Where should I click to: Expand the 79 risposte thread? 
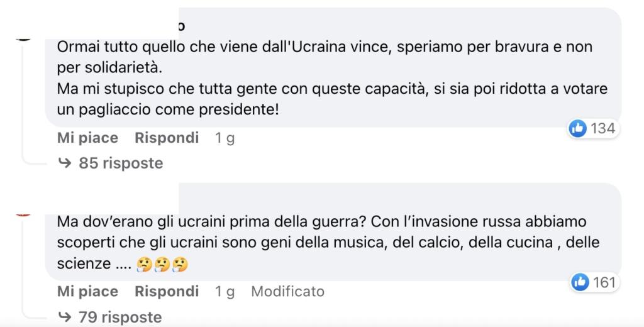pyautogui.click(x=109, y=317)
